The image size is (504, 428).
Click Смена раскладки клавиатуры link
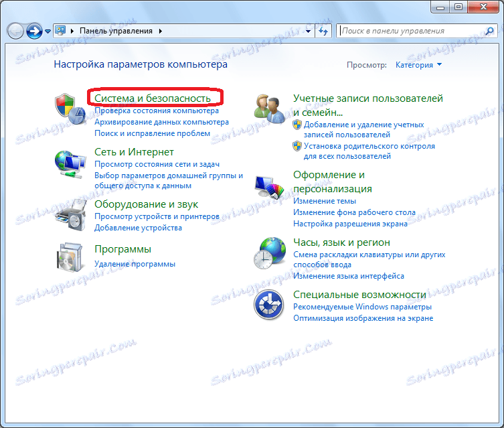[369, 259]
